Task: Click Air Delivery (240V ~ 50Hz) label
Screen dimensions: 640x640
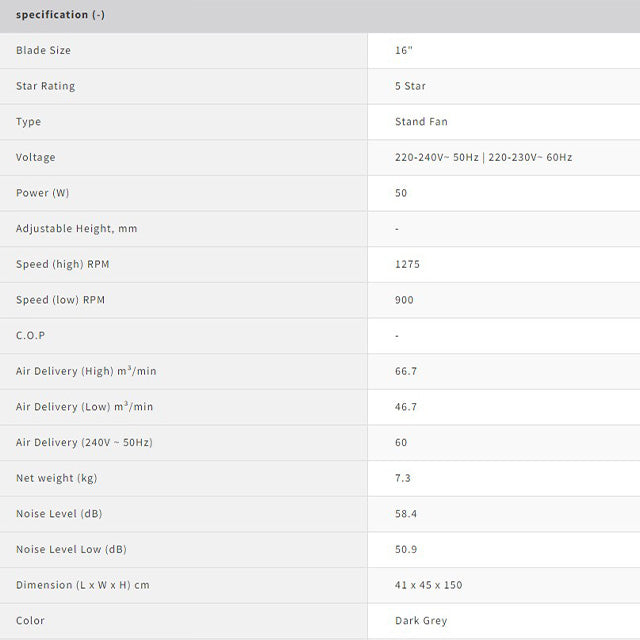Action: tap(84, 442)
